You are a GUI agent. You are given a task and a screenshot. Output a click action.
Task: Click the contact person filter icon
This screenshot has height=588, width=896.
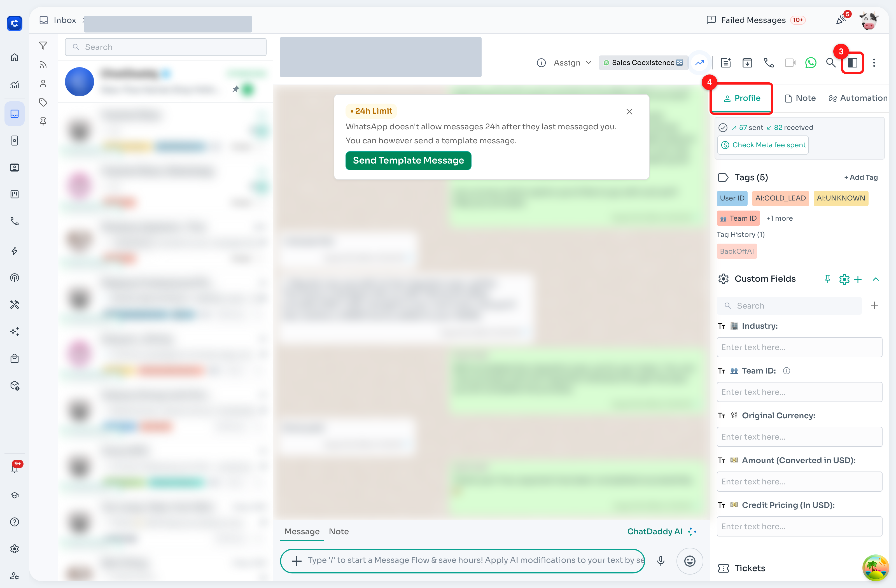(43, 83)
